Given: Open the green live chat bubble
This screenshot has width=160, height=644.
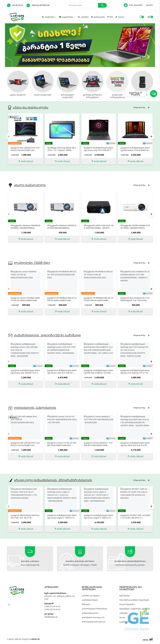Looking at the screenshot, I should click(153, 94).
